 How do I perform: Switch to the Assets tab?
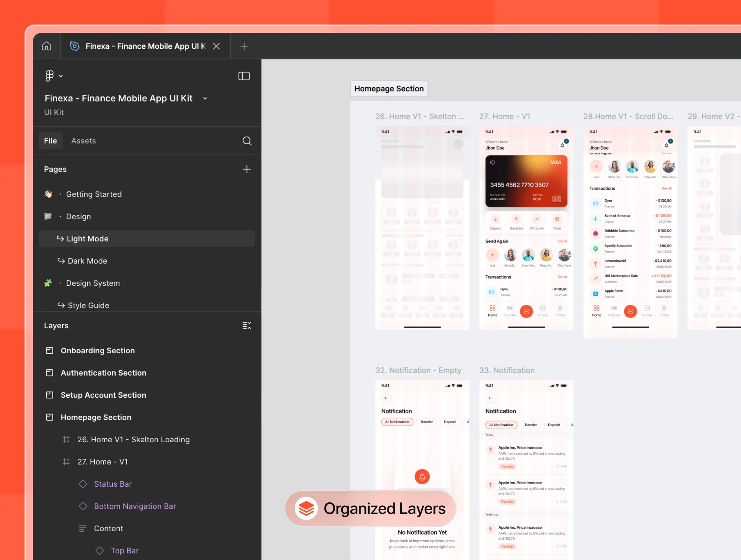coord(84,141)
